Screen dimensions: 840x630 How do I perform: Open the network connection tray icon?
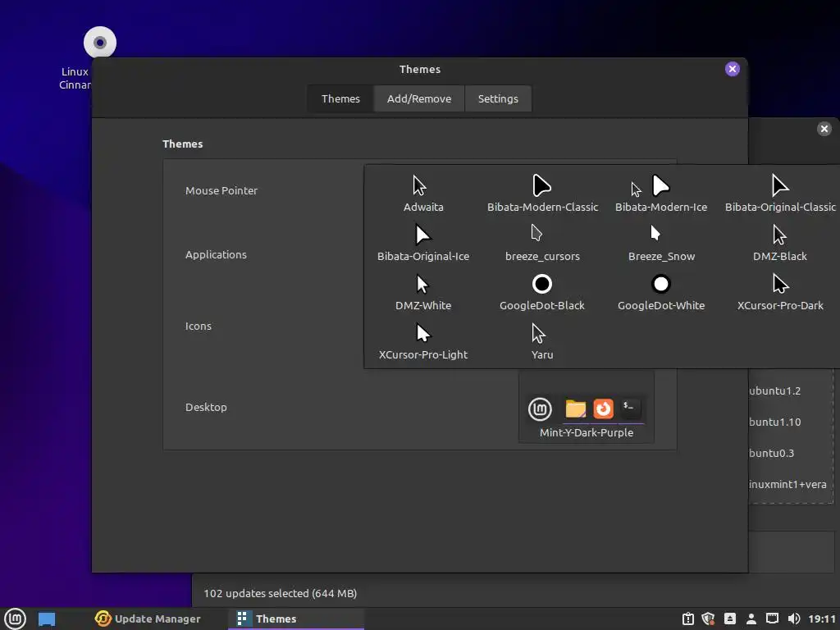coord(772,619)
